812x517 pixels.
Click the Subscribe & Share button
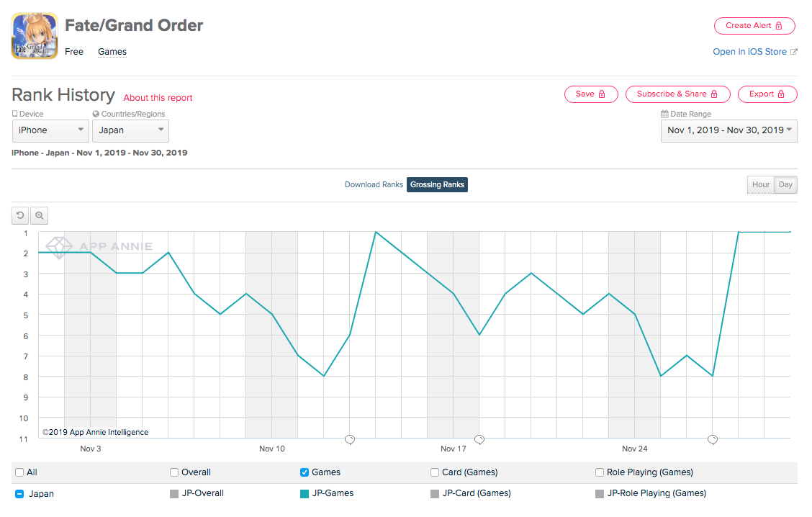click(678, 94)
